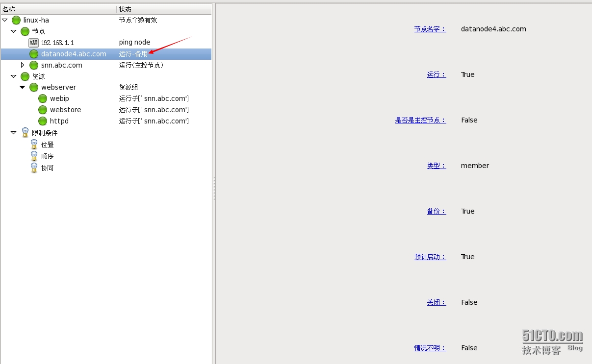Click the datanode4.abc.com value in details
This screenshot has width=592, height=364.
[493, 29]
